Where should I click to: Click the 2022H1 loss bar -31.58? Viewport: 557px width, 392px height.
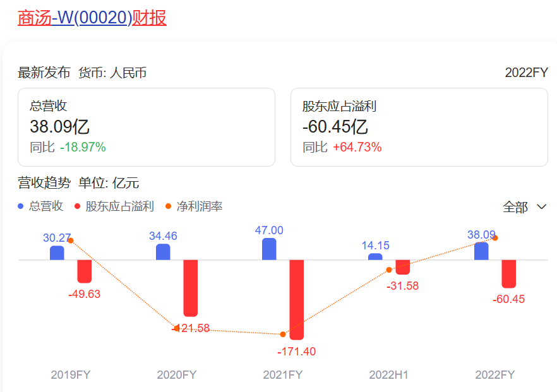[x=403, y=268]
